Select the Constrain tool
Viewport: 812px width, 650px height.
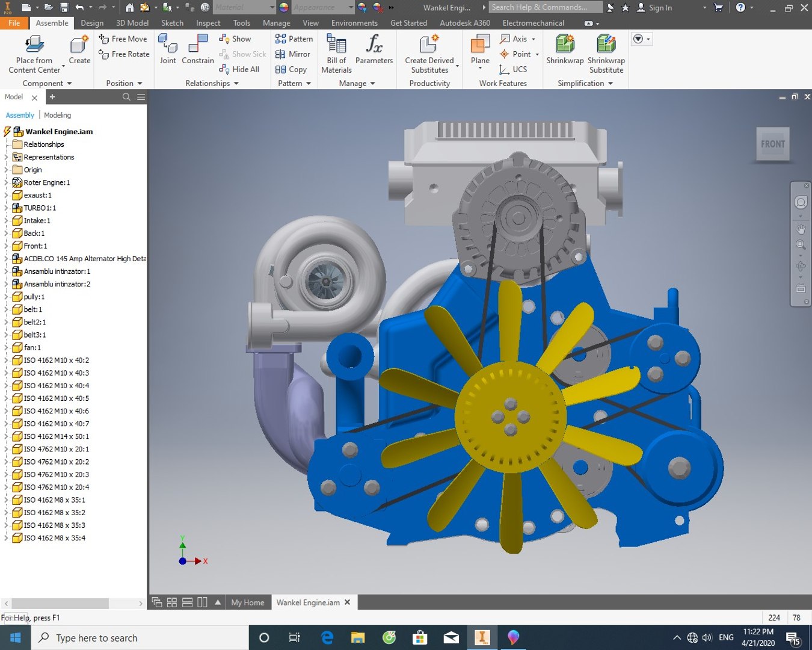click(x=198, y=49)
